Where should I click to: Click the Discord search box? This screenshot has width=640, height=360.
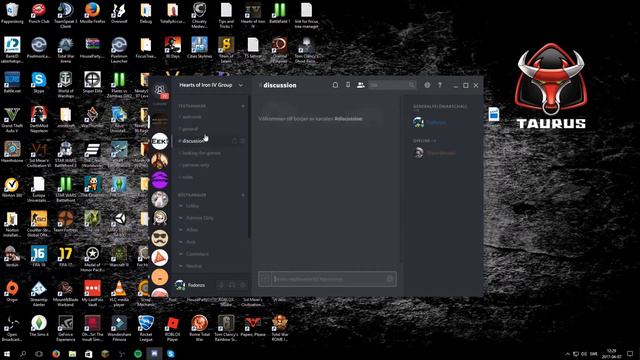click(x=392, y=85)
